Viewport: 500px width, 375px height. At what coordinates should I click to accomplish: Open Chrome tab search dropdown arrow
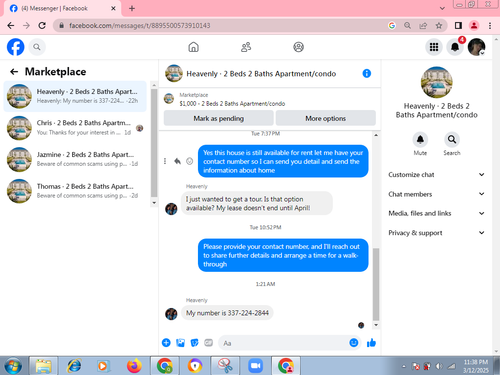tap(442, 8)
